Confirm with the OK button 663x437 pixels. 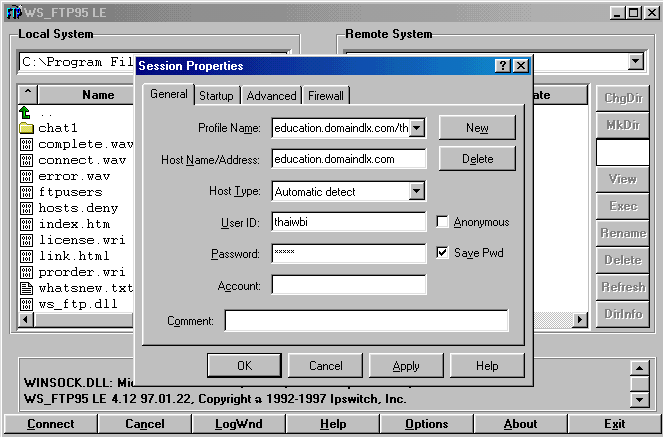point(244,366)
